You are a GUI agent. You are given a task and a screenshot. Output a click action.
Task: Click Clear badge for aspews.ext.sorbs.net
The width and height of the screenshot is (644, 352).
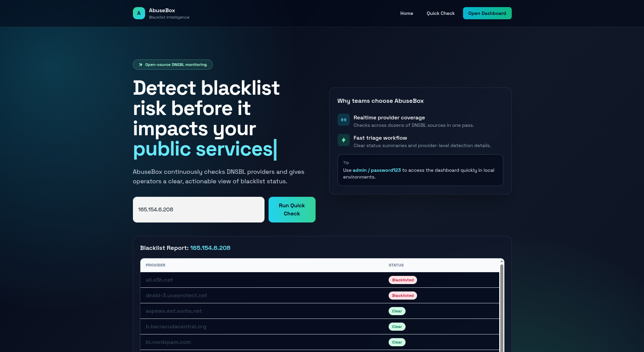pos(397,311)
